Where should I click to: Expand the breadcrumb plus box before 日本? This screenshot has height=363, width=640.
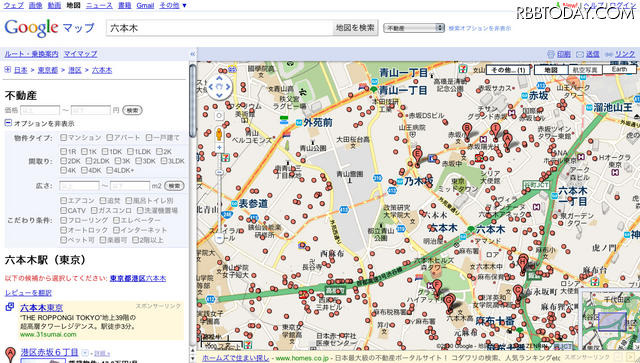[7, 70]
